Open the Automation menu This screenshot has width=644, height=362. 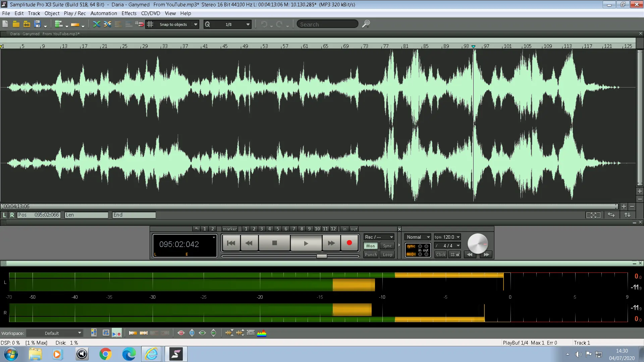point(104,13)
